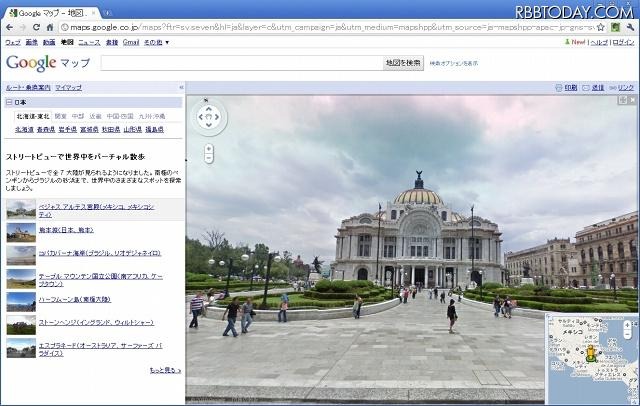The image size is (640, 406).
Task: Open the ヘルプ help link
Action: 599,42
